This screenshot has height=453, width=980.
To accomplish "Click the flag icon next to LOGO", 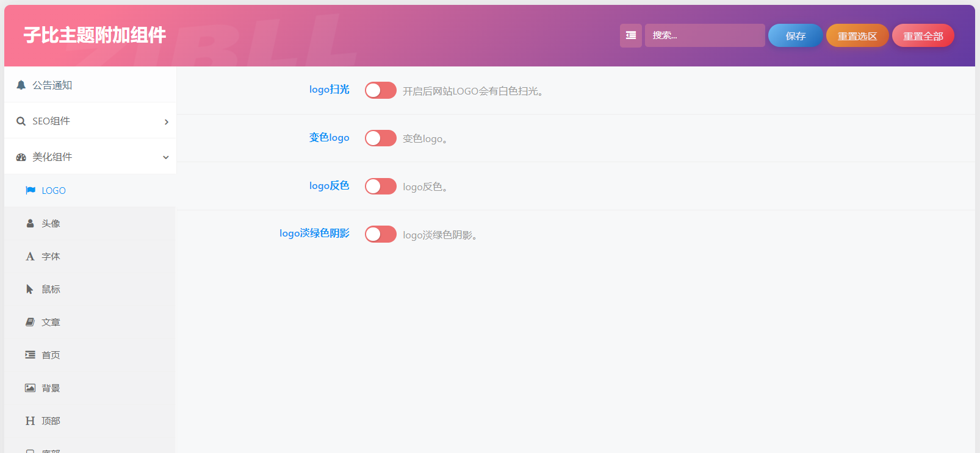I will coord(31,190).
